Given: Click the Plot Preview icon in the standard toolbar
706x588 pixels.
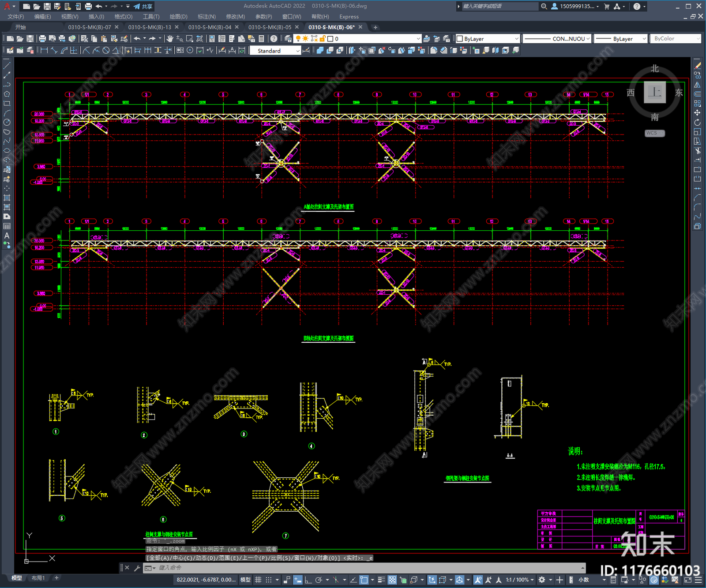Looking at the screenshot, I should click(x=52, y=39).
